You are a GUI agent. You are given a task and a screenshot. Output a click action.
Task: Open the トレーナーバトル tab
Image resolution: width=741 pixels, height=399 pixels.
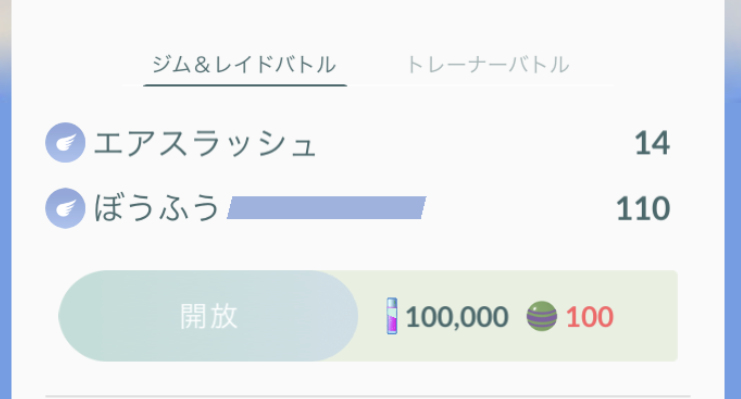coord(488,64)
